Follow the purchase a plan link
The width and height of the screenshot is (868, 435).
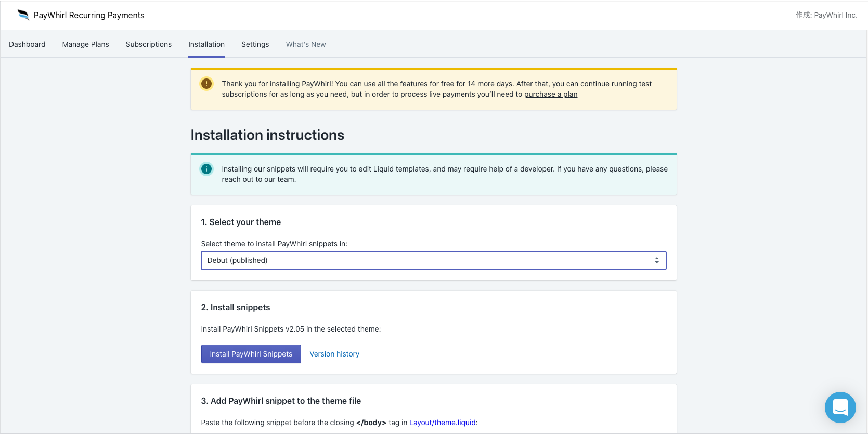(551, 94)
